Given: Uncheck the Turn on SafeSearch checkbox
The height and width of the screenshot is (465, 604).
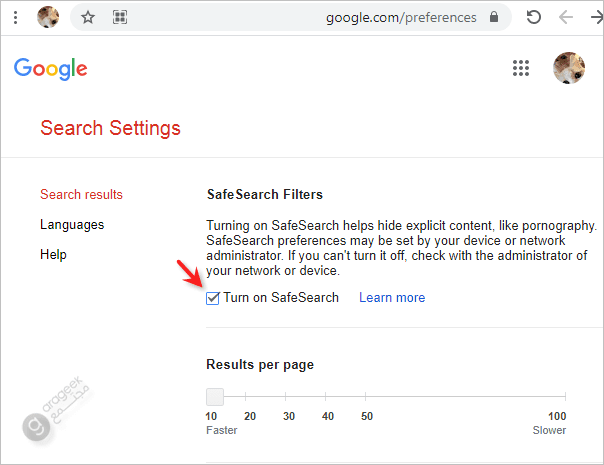Looking at the screenshot, I should point(212,298).
